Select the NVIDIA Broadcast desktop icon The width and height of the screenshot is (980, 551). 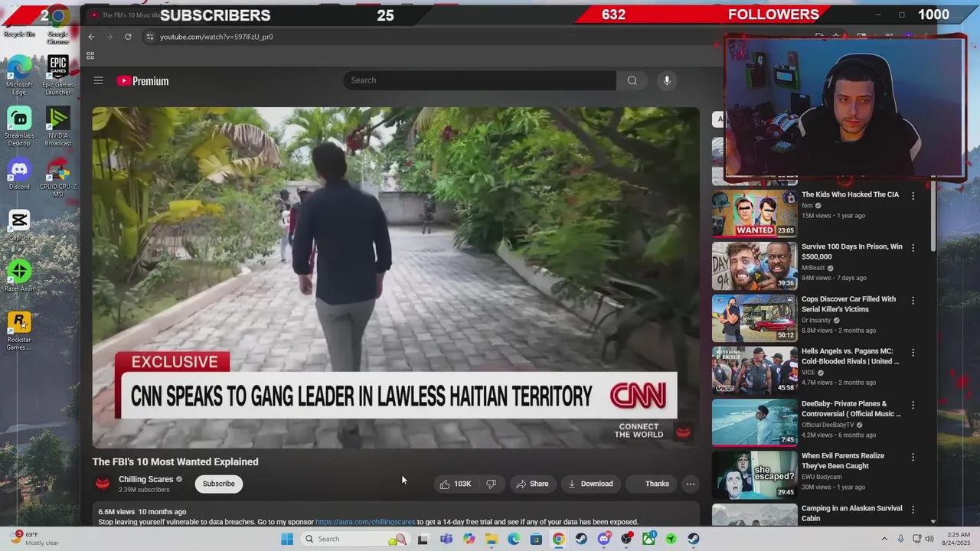tap(58, 127)
